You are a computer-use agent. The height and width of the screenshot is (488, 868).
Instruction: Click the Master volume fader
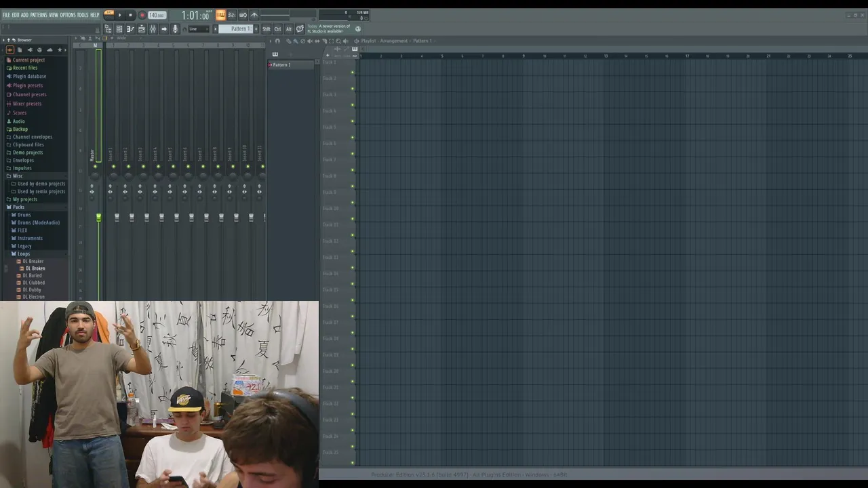98,217
